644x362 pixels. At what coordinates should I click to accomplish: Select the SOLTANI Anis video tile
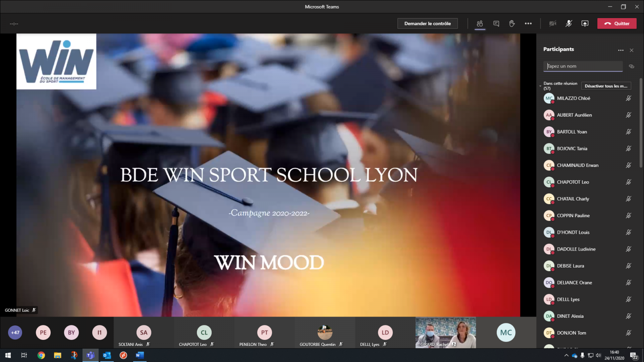(x=144, y=333)
